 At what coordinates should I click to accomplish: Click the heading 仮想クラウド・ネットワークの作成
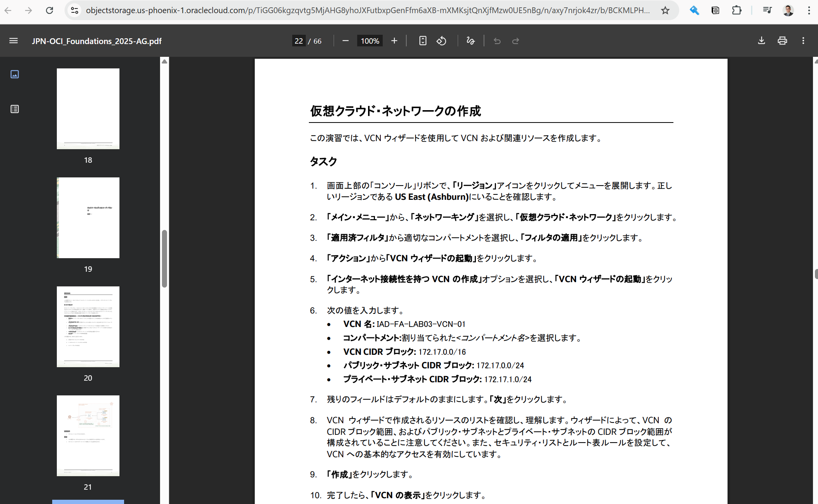click(395, 111)
